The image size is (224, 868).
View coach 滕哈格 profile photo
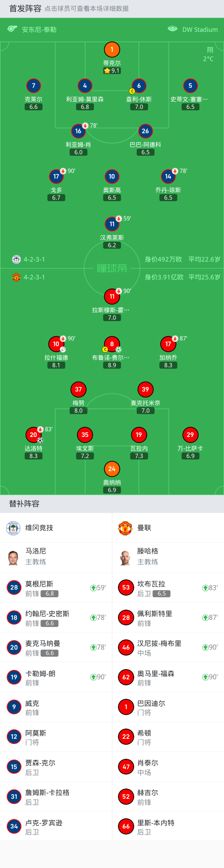pos(125,557)
